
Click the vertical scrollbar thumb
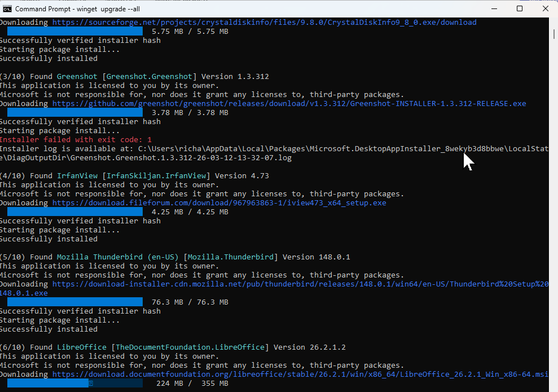click(x=553, y=34)
